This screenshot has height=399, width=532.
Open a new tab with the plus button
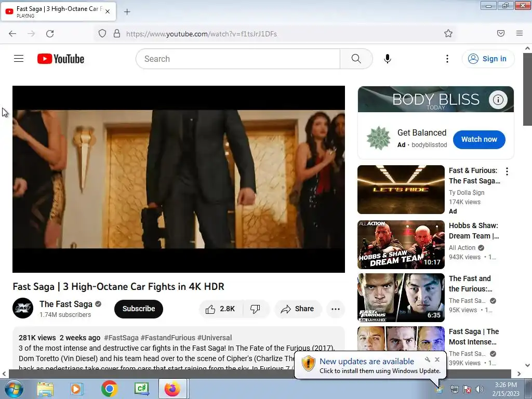[127, 12]
